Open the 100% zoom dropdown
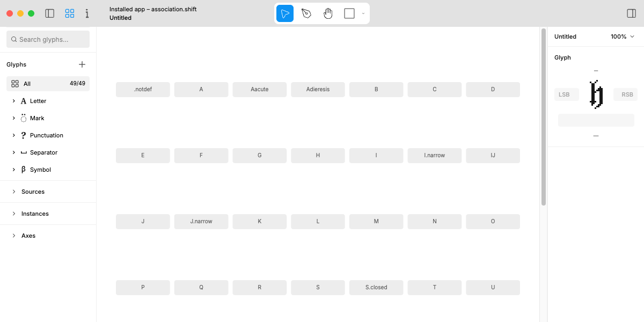 (623, 36)
